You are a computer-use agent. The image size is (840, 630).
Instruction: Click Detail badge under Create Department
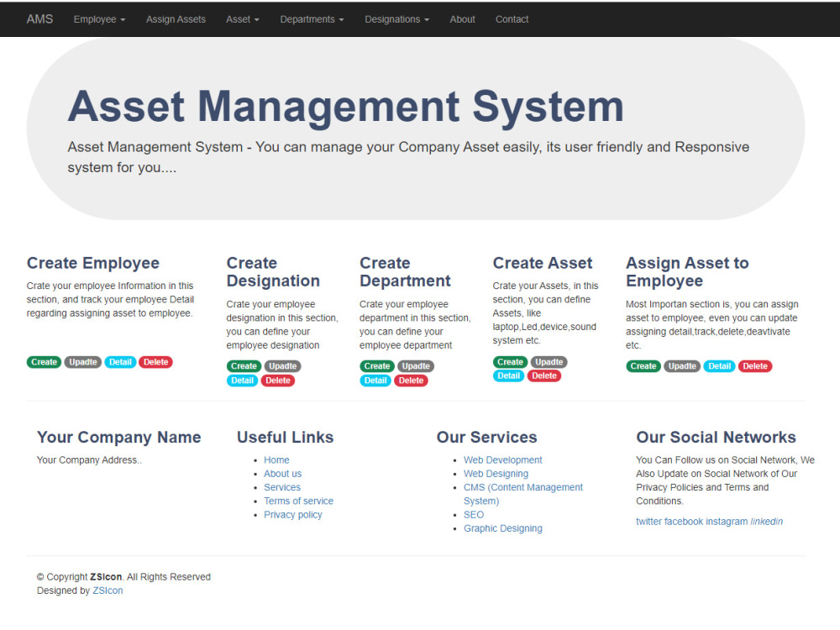pos(375,381)
